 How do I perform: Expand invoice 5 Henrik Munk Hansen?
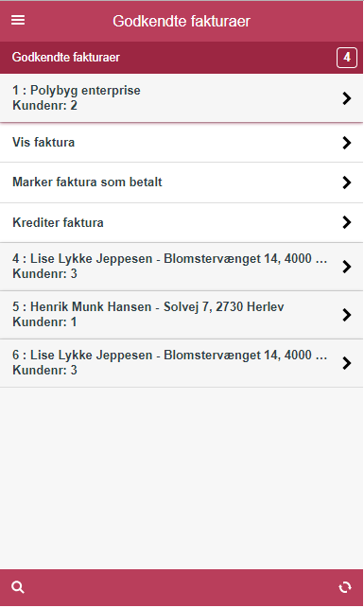(182, 315)
